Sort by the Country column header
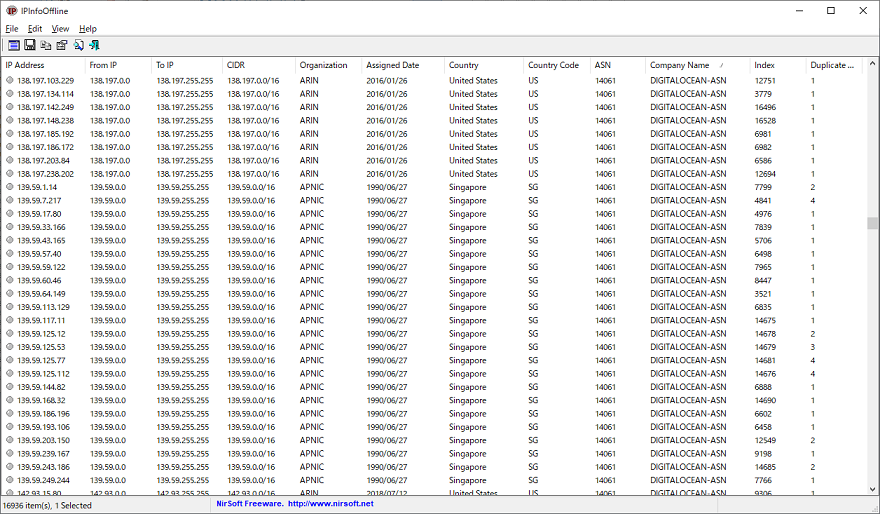880x514 pixels. click(x=484, y=65)
